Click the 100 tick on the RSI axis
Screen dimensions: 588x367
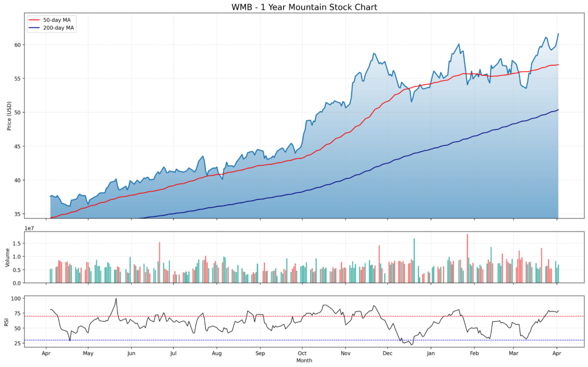16,298
